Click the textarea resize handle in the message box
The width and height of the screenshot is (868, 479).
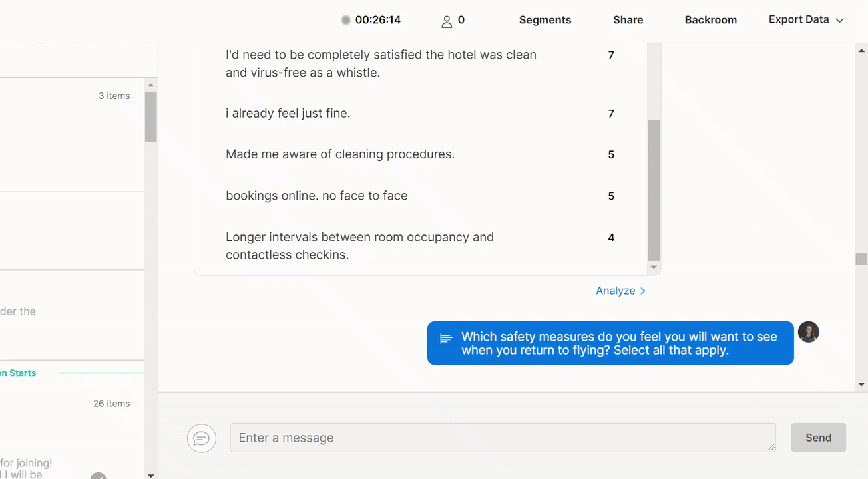click(x=771, y=447)
